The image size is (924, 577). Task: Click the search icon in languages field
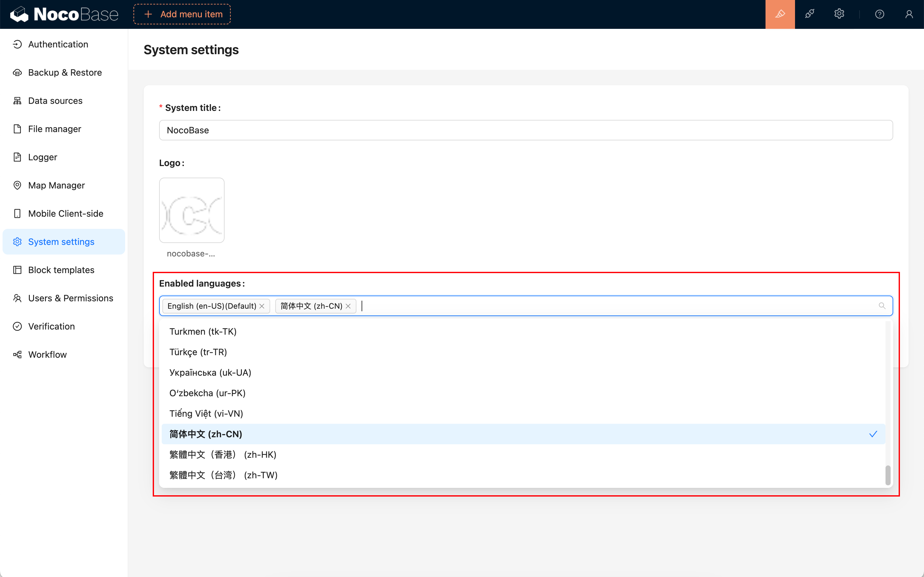point(882,306)
